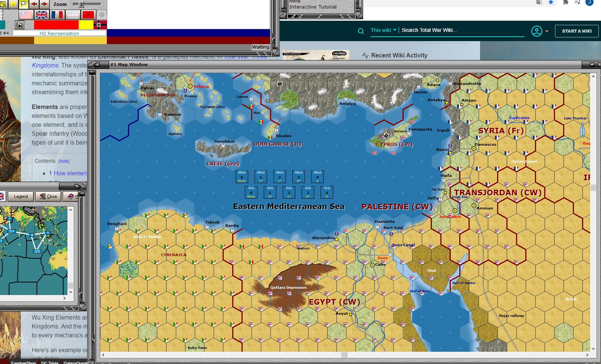
Task: Click the Heraklion label on Crete
Action: click(224, 141)
